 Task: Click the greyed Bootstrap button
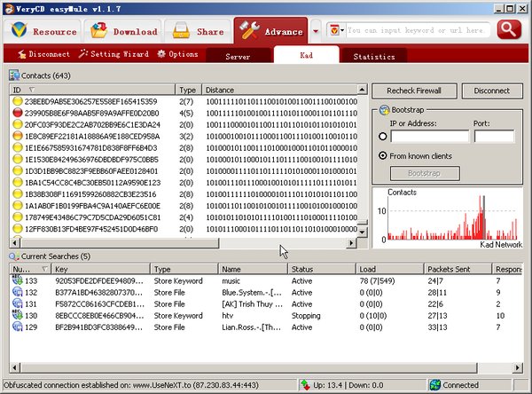425,173
